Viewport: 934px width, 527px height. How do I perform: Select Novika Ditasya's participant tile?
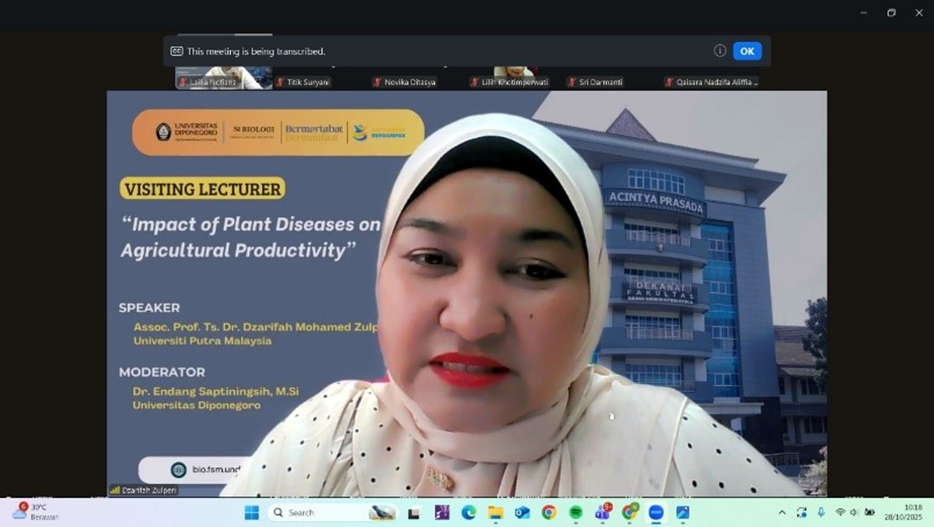pyautogui.click(x=404, y=82)
